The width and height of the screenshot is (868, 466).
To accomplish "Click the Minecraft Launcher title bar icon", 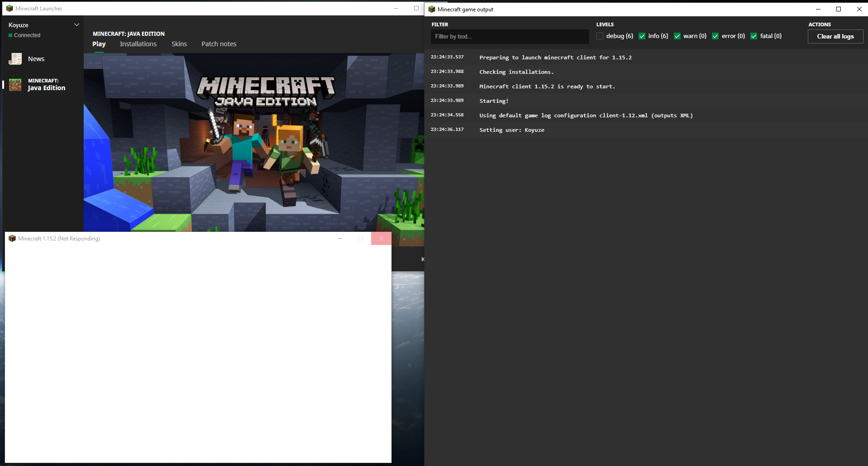I will (10, 8).
